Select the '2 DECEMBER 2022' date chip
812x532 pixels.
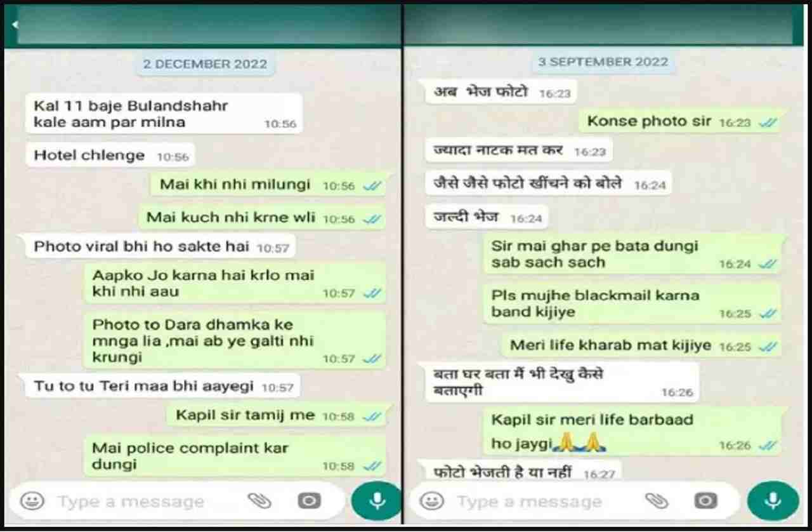tap(204, 64)
